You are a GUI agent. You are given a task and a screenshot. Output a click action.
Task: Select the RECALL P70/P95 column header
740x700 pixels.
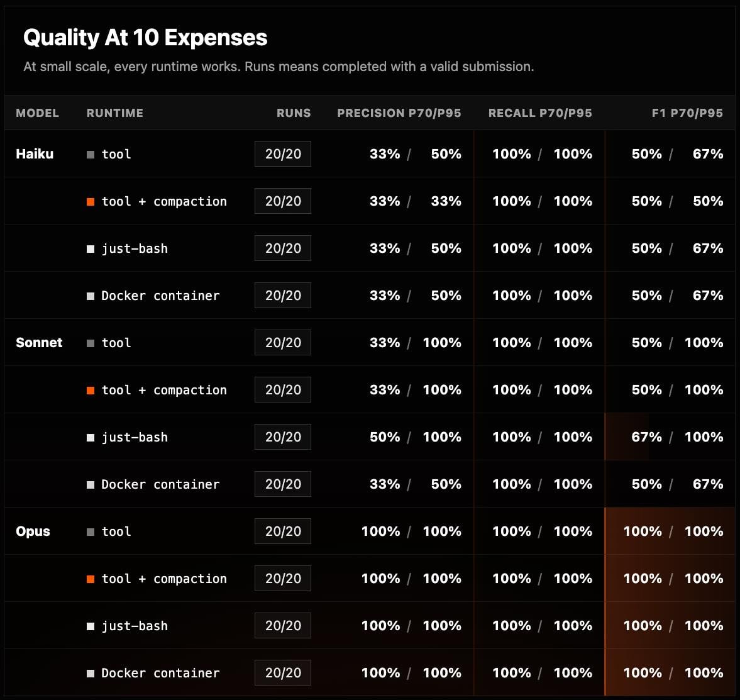pos(540,113)
